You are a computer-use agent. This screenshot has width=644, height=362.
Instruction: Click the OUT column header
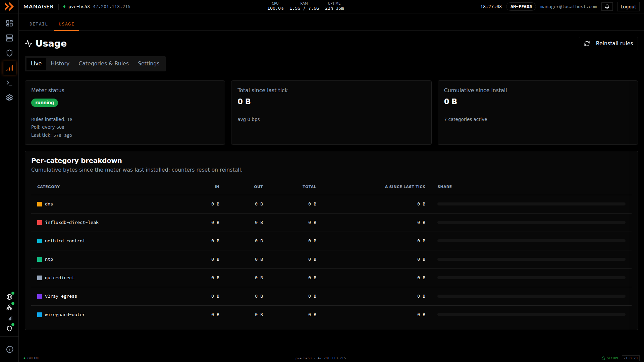point(258,187)
